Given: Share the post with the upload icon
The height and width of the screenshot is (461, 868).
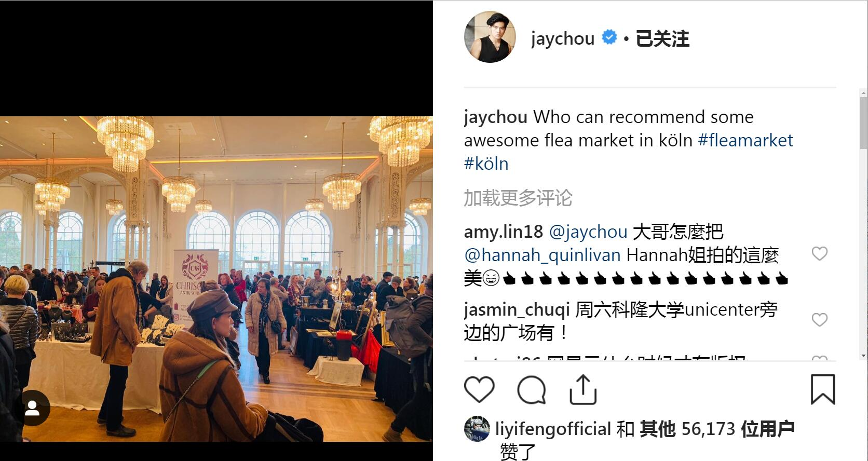Looking at the screenshot, I should point(583,389).
